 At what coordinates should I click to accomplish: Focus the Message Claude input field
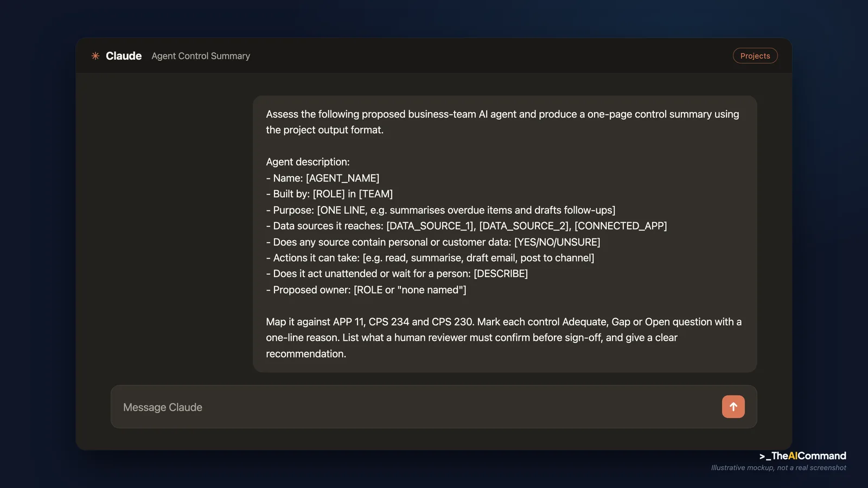[x=433, y=407]
